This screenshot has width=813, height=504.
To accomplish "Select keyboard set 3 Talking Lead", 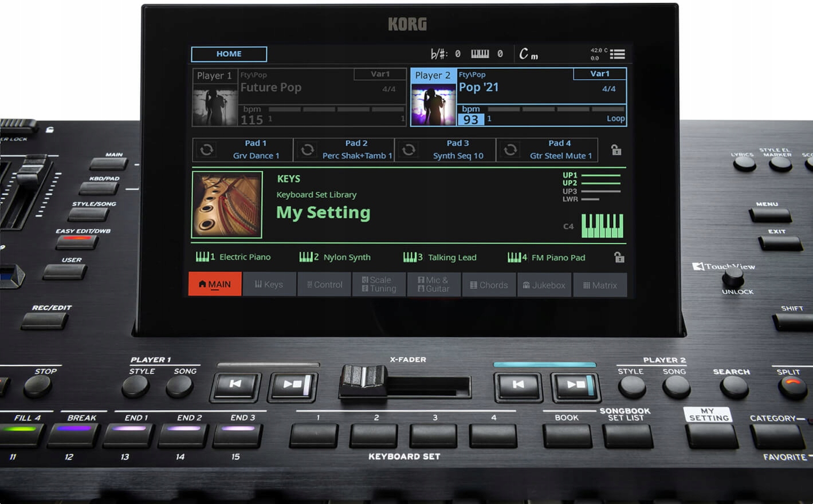I will click(x=440, y=257).
